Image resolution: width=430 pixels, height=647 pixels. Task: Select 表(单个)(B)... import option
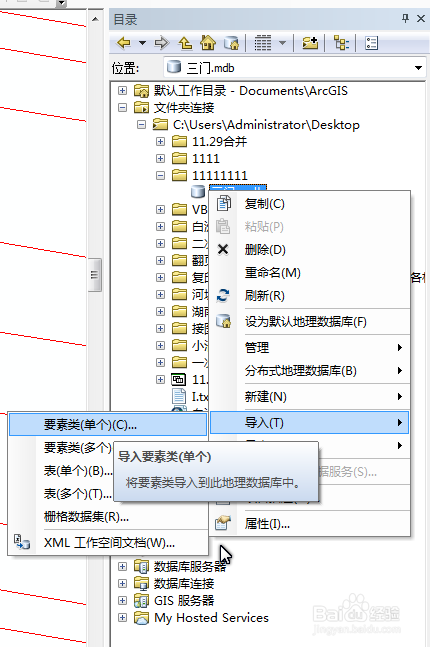(78, 470)
